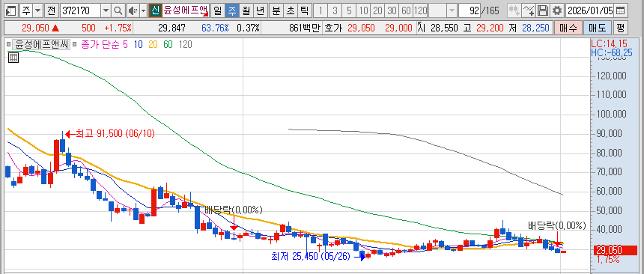Open the calendar date picker icon
The width and height of the screenshot is (644, 274).
click(x=622, y=10)
